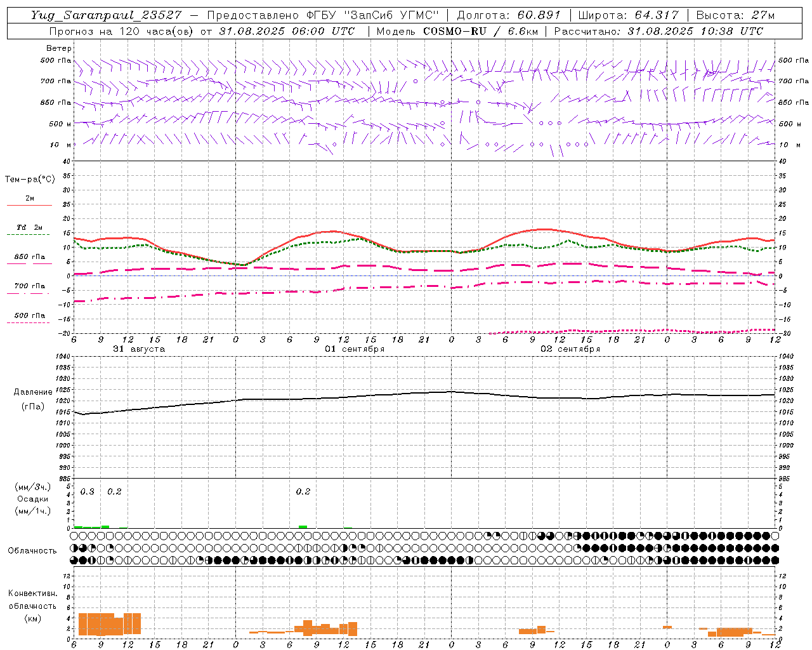The image size is (812, 650).
Task: Click the Давление (гПа) pressure axis label
Action: tap(33, 399)
